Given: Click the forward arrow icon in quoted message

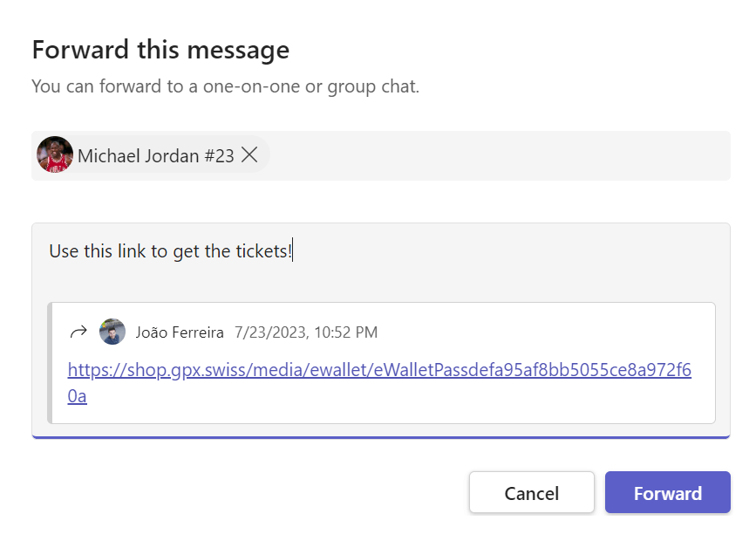Looking at the screenshot, I should [77, 332].
